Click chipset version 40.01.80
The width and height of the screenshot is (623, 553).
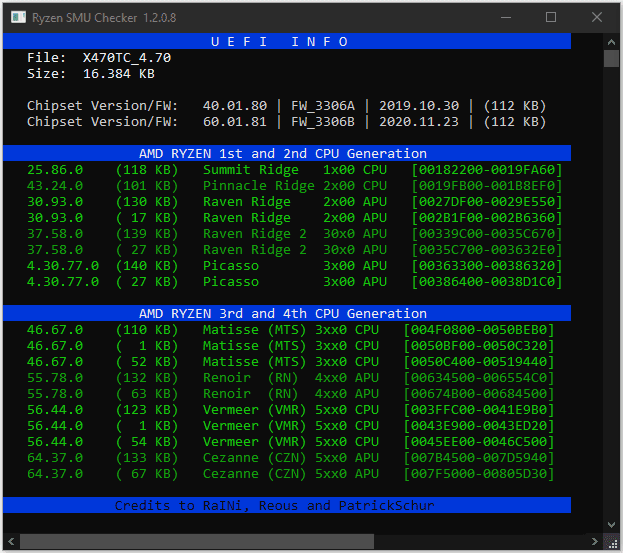tap(235, 106)
